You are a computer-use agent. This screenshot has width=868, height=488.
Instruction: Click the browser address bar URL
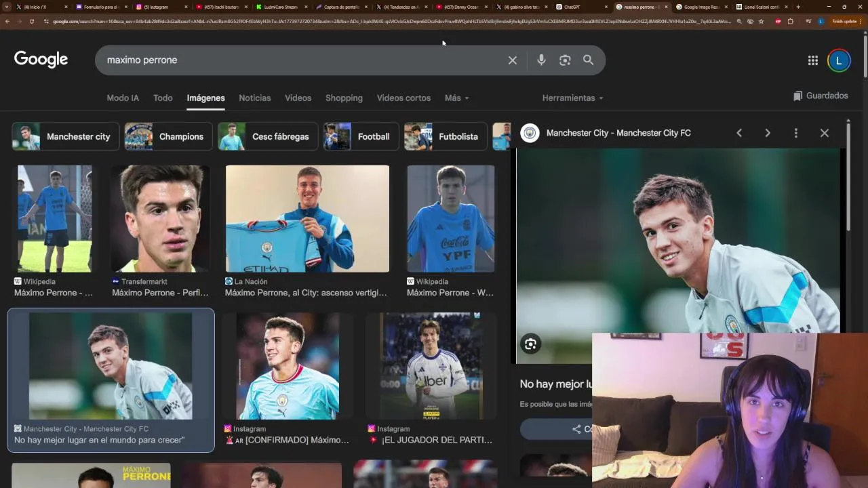(391, 21)
